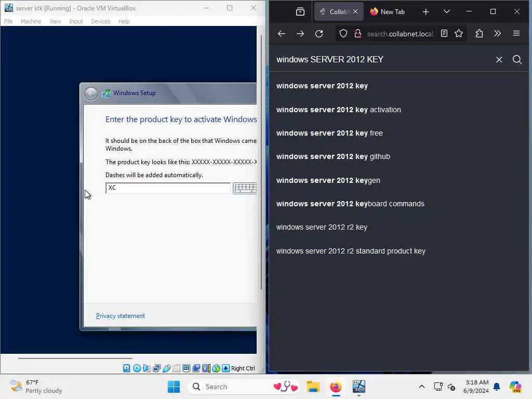Click the back arrow in Windows Setup

click(91, 94)
